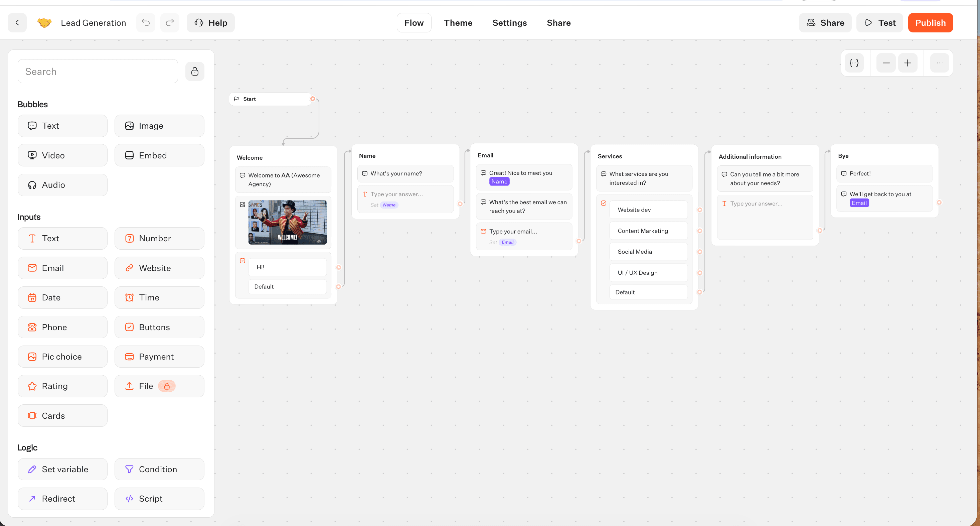Add a Time input block
The height and width of the screenshot is (526, 980).
(x=159, y=298)
